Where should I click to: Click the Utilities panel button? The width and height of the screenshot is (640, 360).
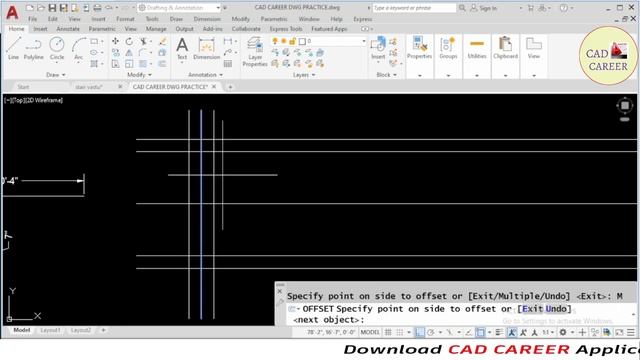[477, 49]
